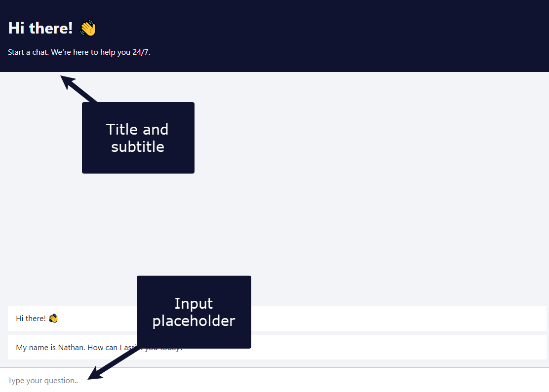Click the dark header banner area
This screenshot has height=392, width=549.
346,36
